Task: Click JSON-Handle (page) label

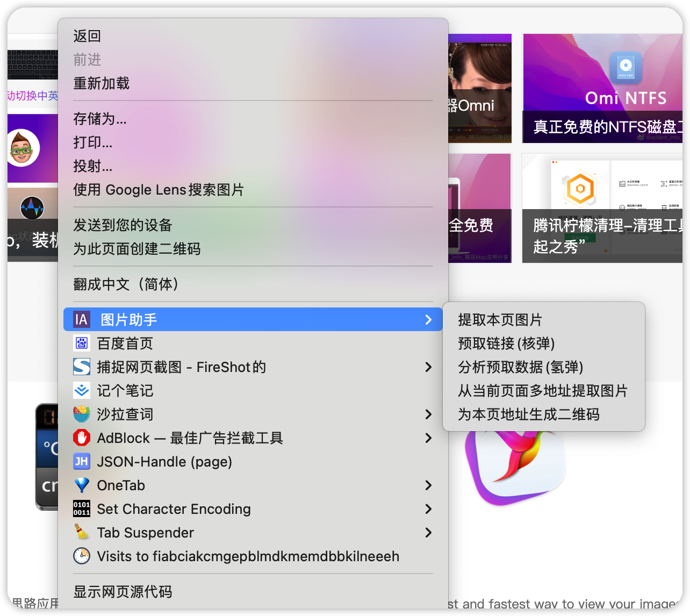Action: coord(164,462)
